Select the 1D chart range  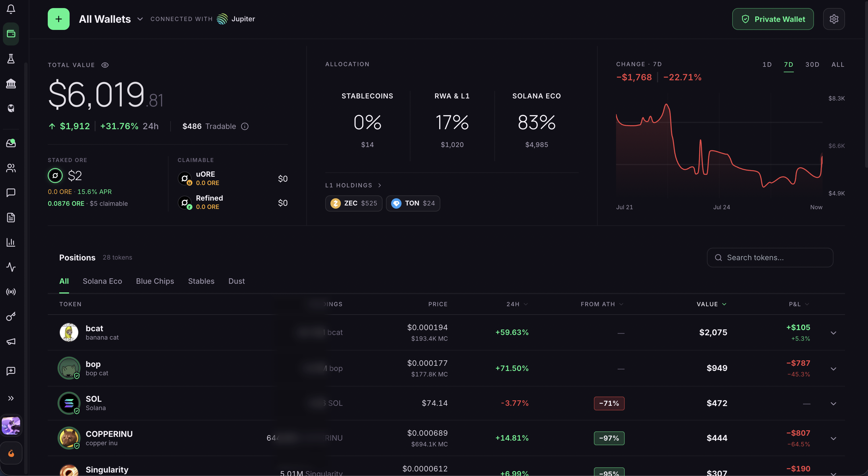[x=767, y=64]
